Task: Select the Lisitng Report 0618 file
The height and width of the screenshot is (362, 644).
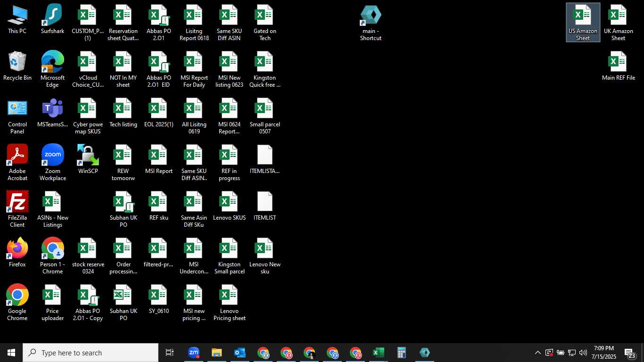Action: point(194,23)
